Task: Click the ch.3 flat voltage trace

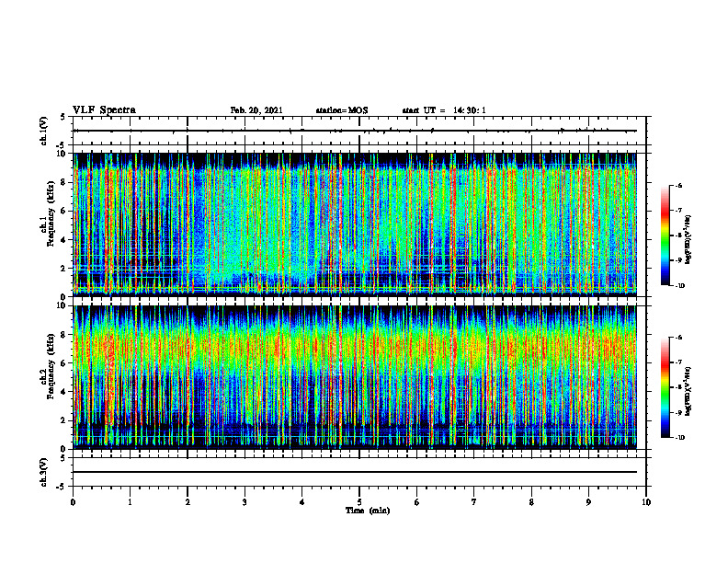Action: point(355,472)
